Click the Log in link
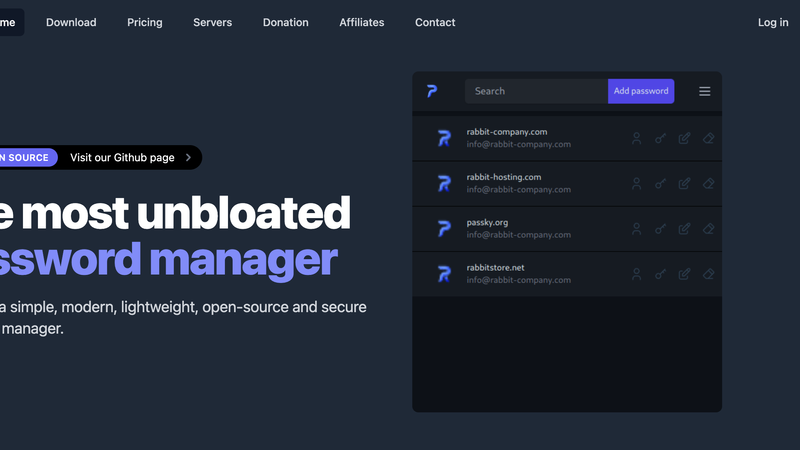 (773, 22)
